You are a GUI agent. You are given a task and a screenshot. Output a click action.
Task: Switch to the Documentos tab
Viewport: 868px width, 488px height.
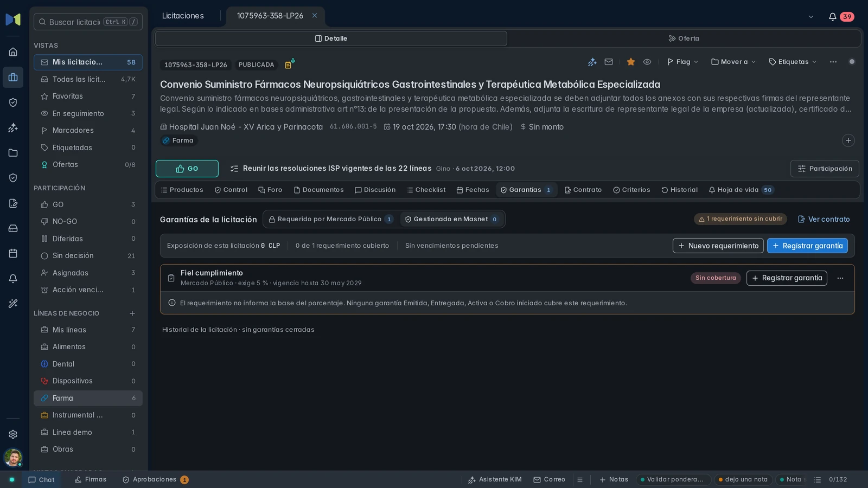(x=318, y=190)
